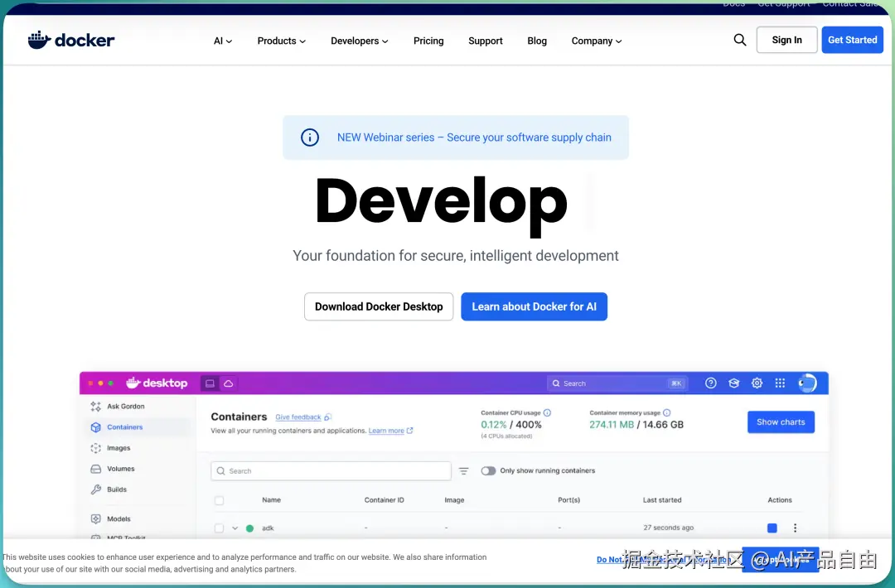Viewport: 895px width, 588px height.
Task: Click the info icon in webinar banner
Action: (x=310, y=137)
